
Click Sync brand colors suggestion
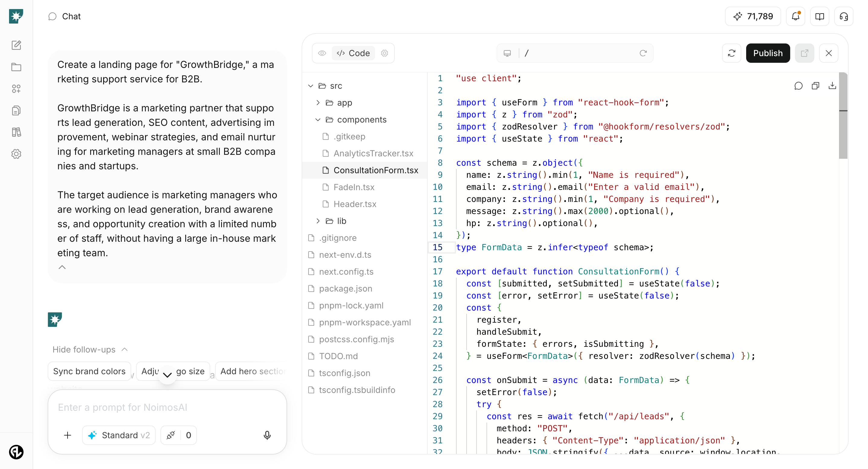89,371
